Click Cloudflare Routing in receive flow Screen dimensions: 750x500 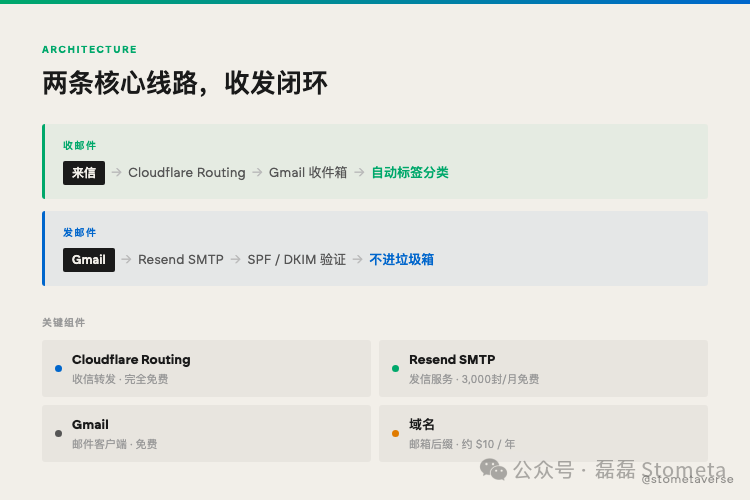(187, 173)
